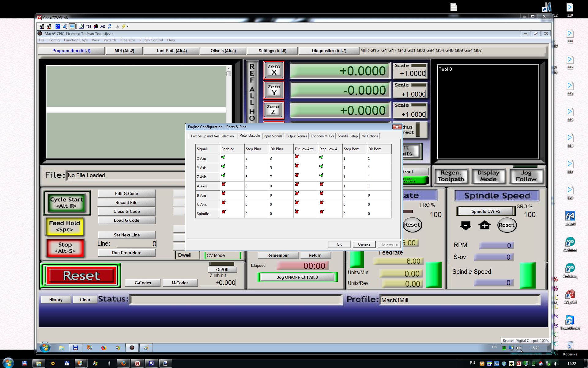Open the lightning bolt dropdown arrow
Viewport: 588px width, 368px height.
(x=128, y=26)
